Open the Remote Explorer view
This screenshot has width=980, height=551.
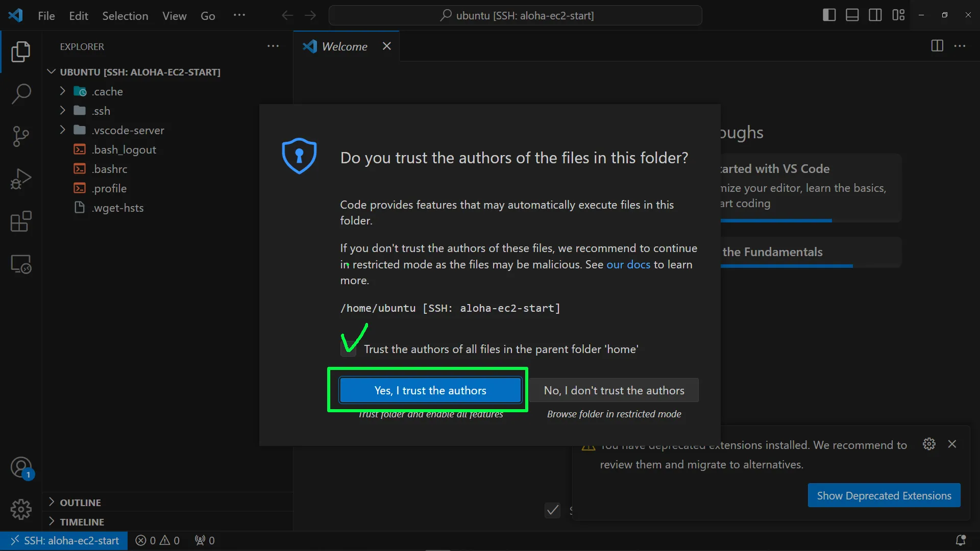(x=21, y=264)
